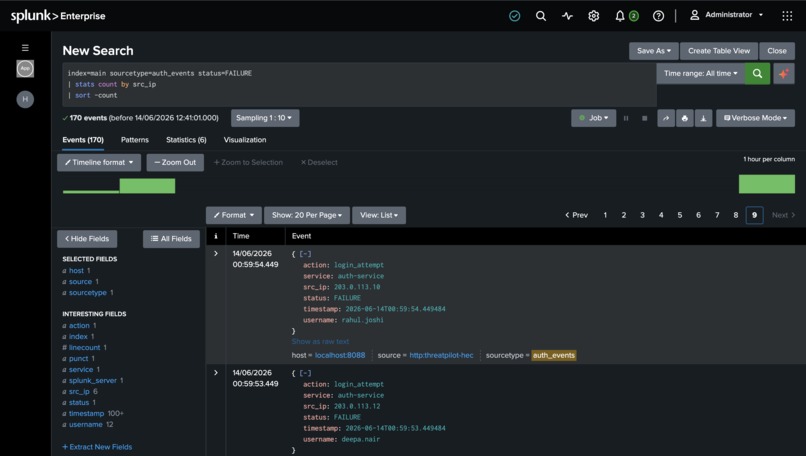
Task: Pause the search job
Action: coord(626,118)
